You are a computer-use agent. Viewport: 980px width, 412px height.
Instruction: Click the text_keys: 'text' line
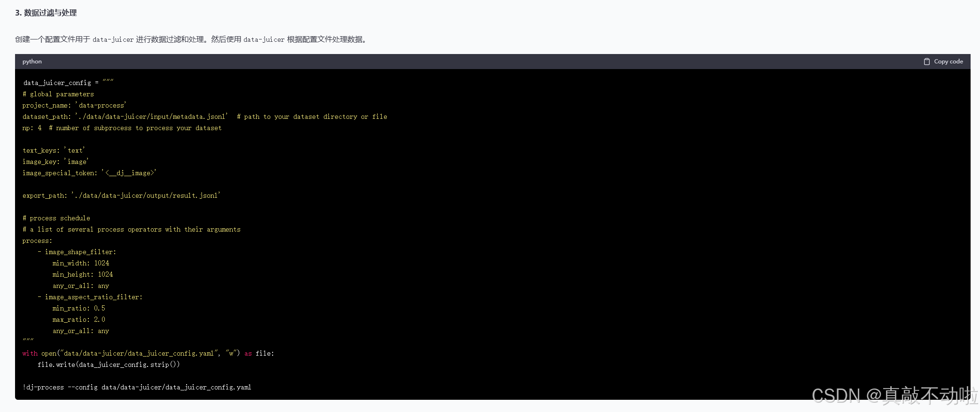click(x=54, y=150)
